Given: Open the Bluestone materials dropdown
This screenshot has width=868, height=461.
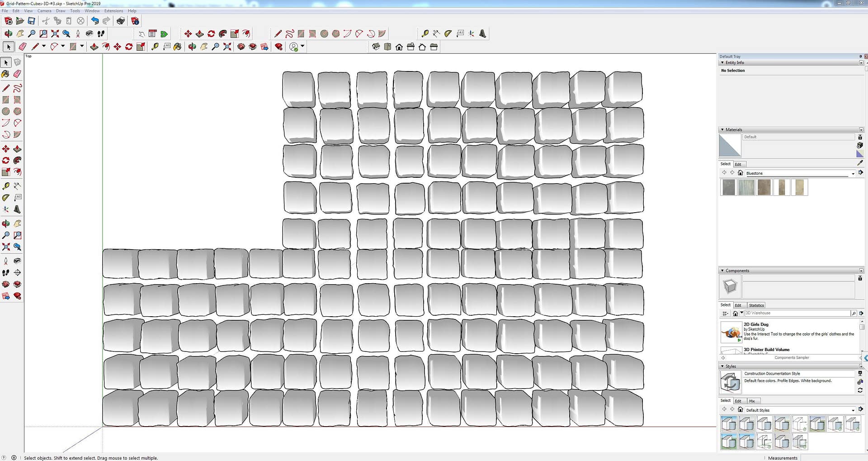Looking at the screenshot, I should (853, 174).
